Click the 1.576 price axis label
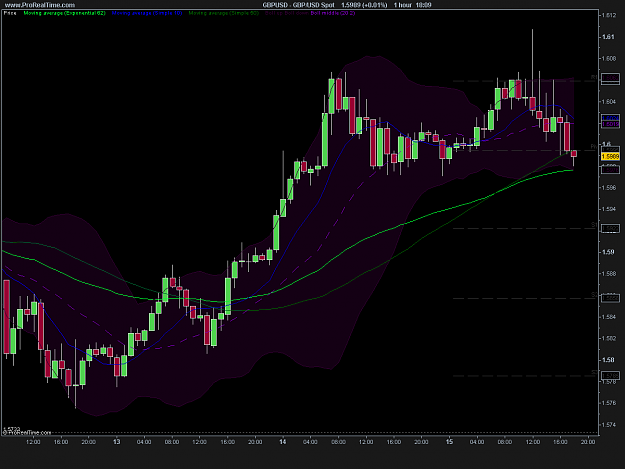The height and width of the screenshot is (469, 625). coord(609,403)
